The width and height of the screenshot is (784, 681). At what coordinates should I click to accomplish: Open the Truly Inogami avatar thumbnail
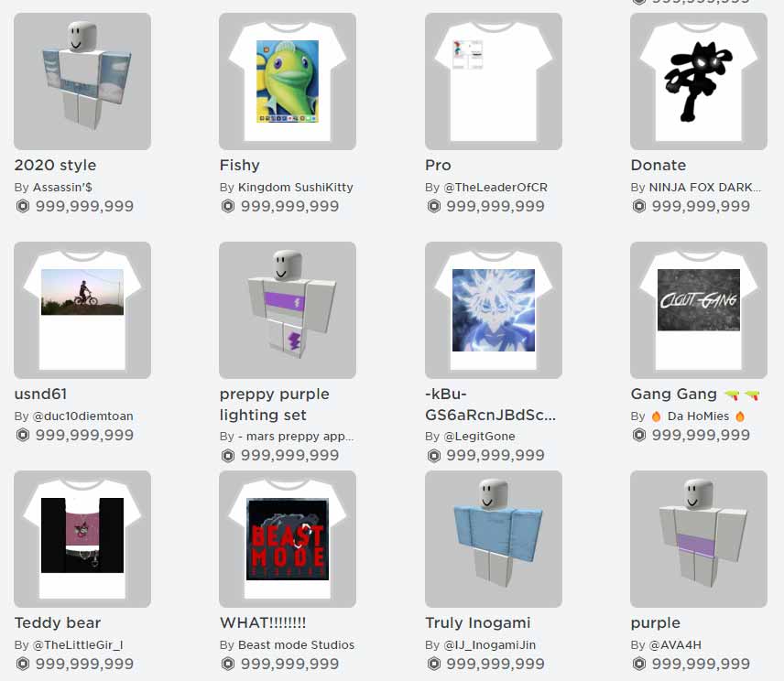coord(494,539)
